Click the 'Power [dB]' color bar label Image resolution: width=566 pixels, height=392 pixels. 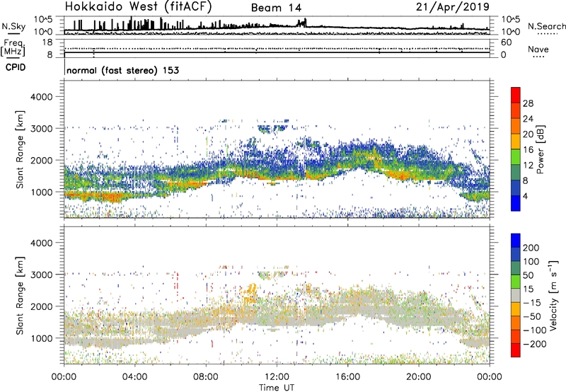(540, 149)
